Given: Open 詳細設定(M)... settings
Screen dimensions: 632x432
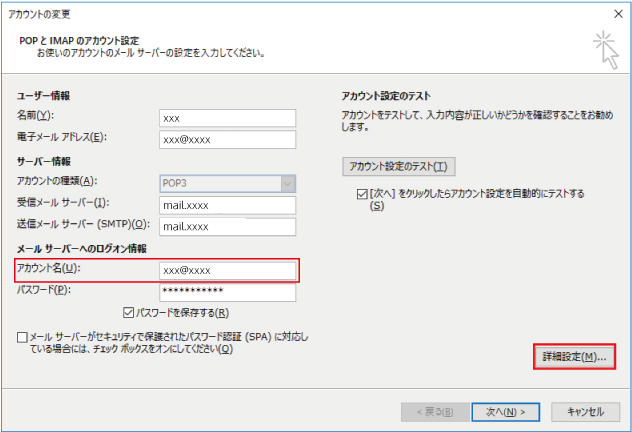Looking at the screenshot, I should point(574,357).
